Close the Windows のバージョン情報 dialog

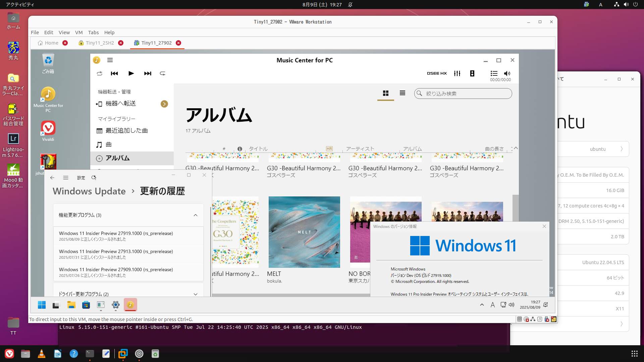coord(544,227)
